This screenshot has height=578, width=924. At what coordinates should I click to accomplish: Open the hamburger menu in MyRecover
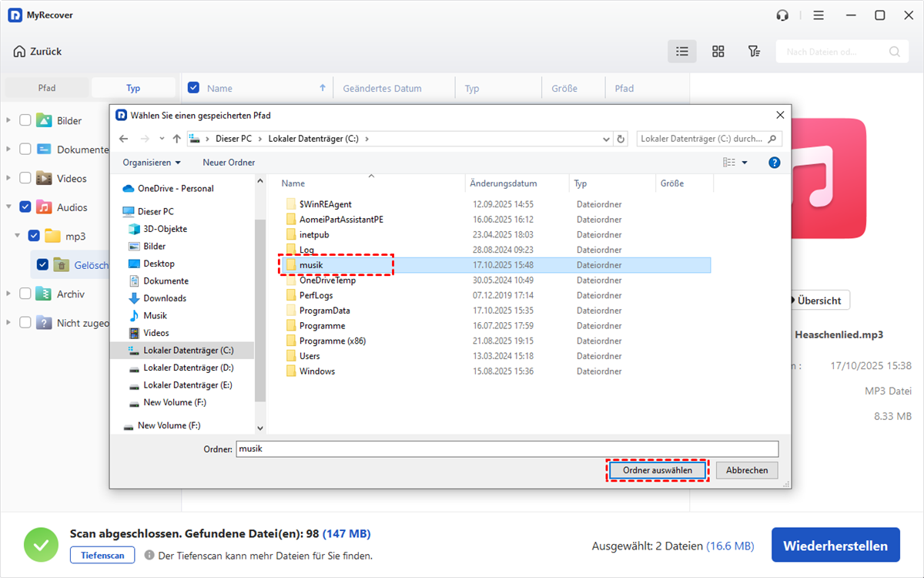pyautogui.click(x=819, y=15)
